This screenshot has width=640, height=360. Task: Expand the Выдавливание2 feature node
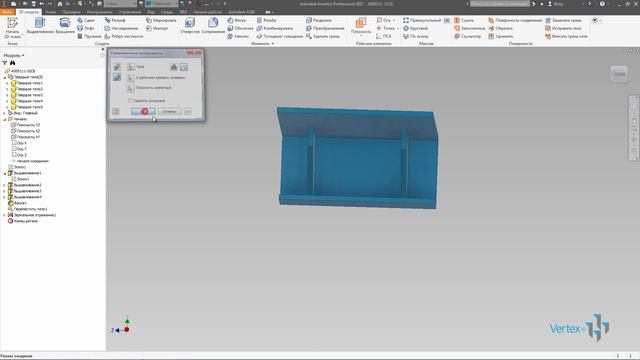click(x=5, y=185)
